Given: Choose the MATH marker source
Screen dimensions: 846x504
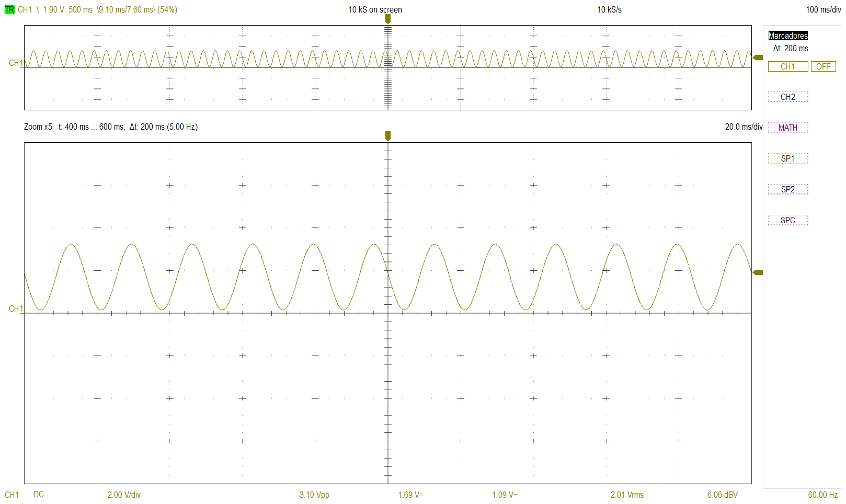Looking at the screenshot, I should pos(787,128).
